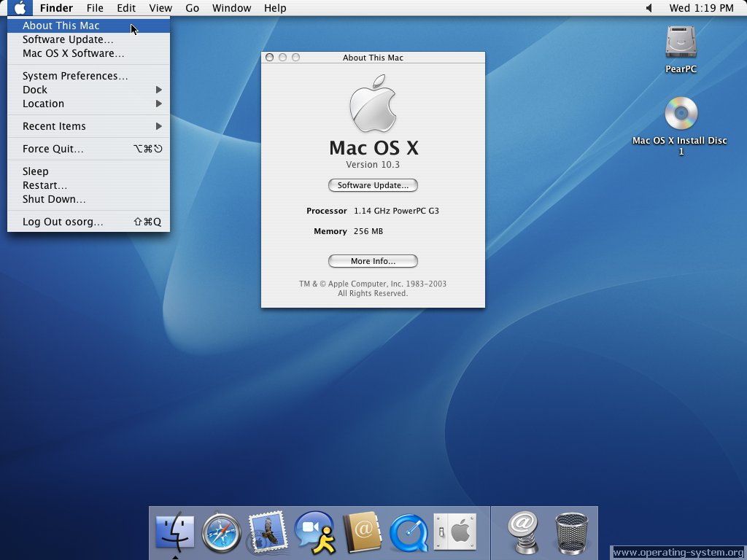Open the Go menu

tap(192, 8)
